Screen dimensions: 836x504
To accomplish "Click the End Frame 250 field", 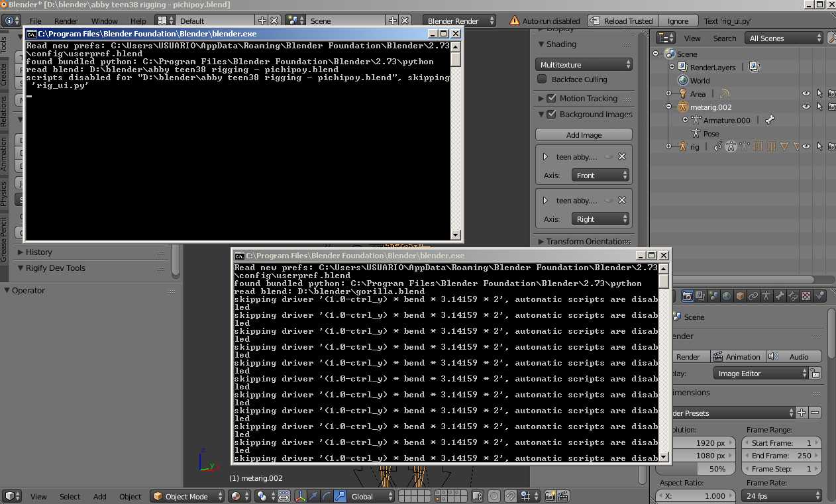I will point(781,456).
